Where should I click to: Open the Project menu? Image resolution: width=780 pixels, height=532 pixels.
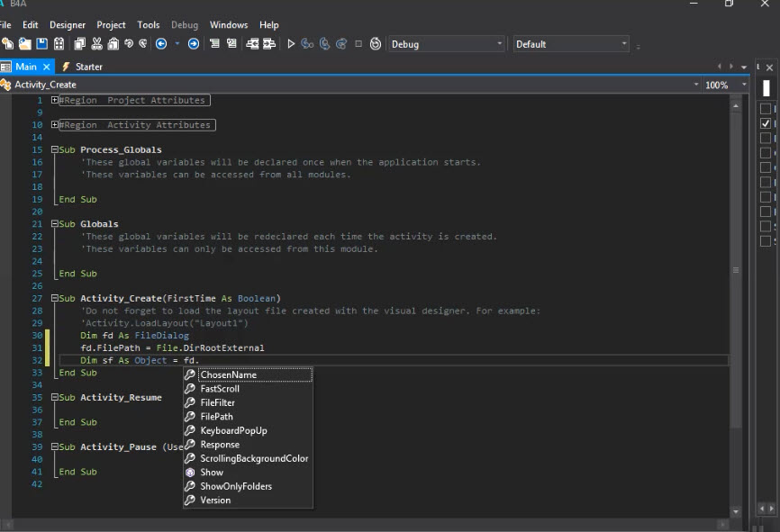111,25
